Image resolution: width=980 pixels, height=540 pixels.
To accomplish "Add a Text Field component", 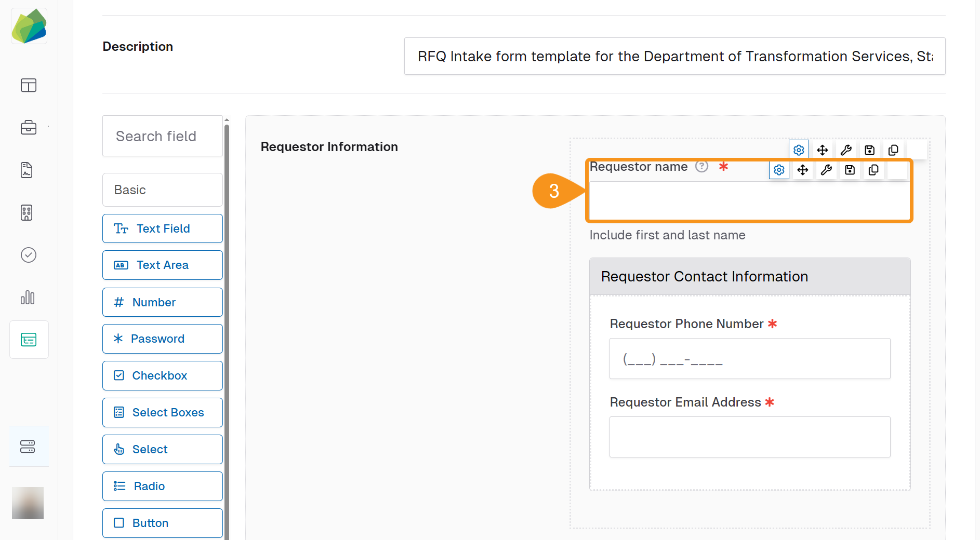I will (163, 228).
